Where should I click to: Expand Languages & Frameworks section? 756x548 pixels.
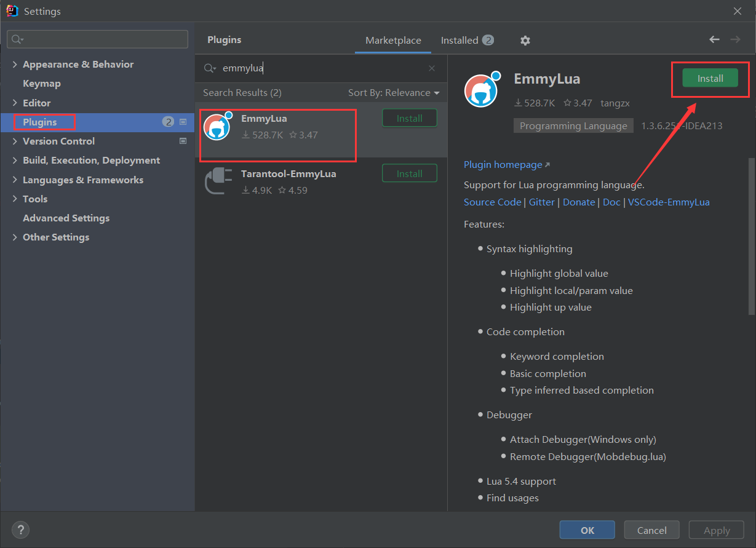(x=15, y=180)
